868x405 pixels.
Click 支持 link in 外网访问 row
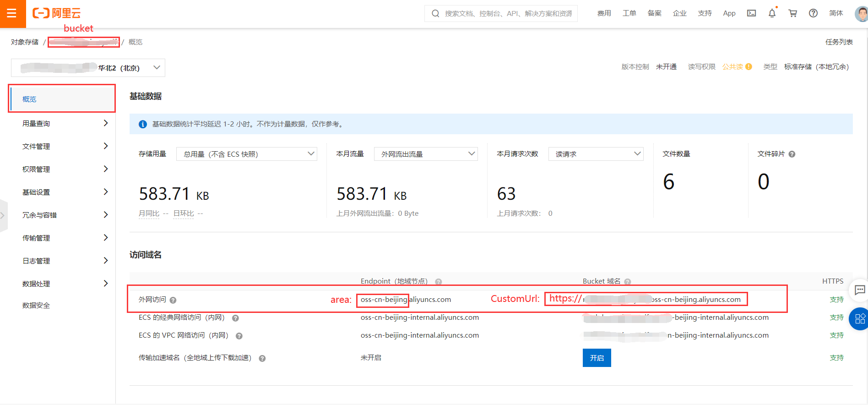click(x=836, y=299)
